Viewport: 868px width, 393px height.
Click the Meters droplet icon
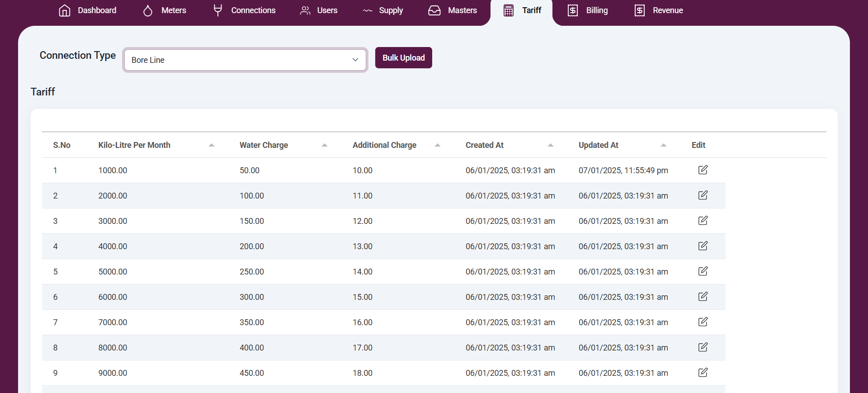pos(148,10)
